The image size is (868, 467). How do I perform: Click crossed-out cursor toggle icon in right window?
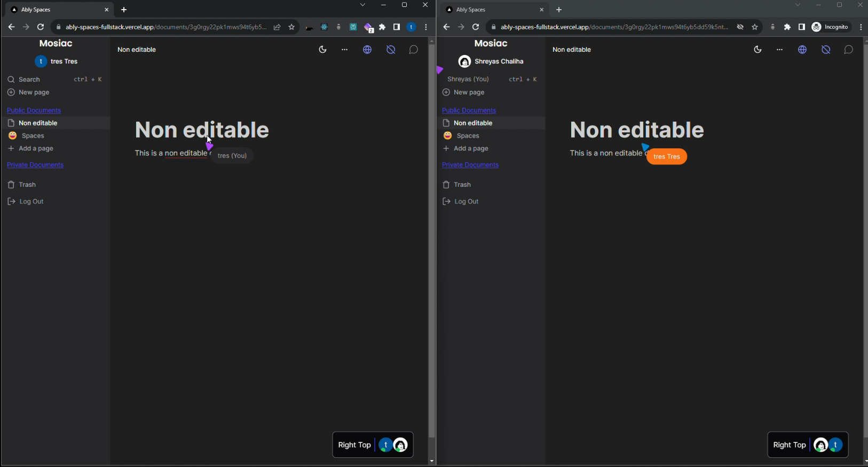coord(826,50)
